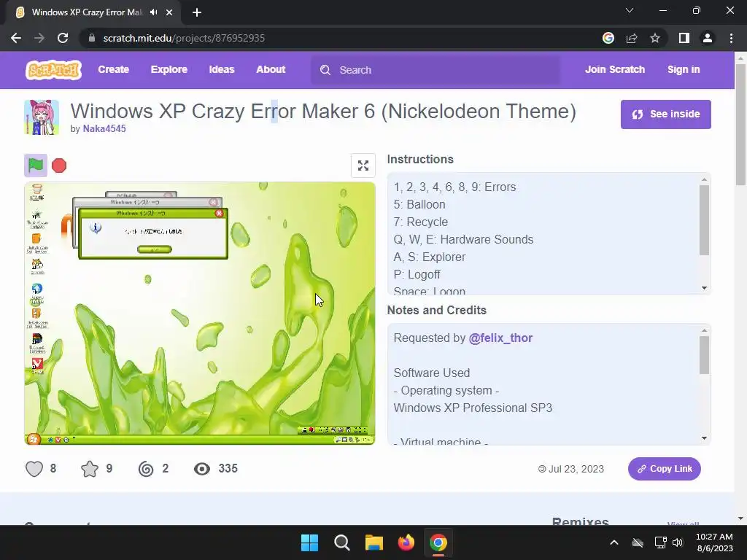747x560 pixels.
Task: Favorite the project with star icon
Action: [x=90, y=469]
